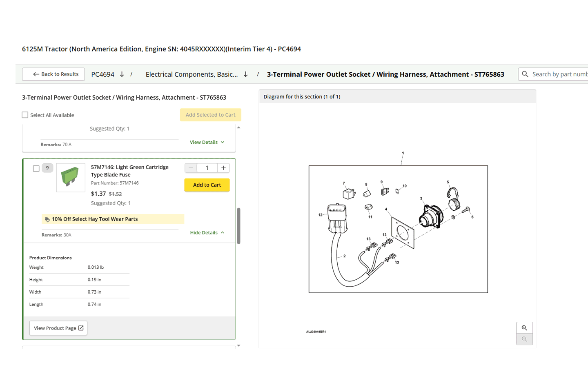Click the parts list scroll up arrow
Image resolution: width=588 pixels, height=392 pixels.
click(239, 128)
